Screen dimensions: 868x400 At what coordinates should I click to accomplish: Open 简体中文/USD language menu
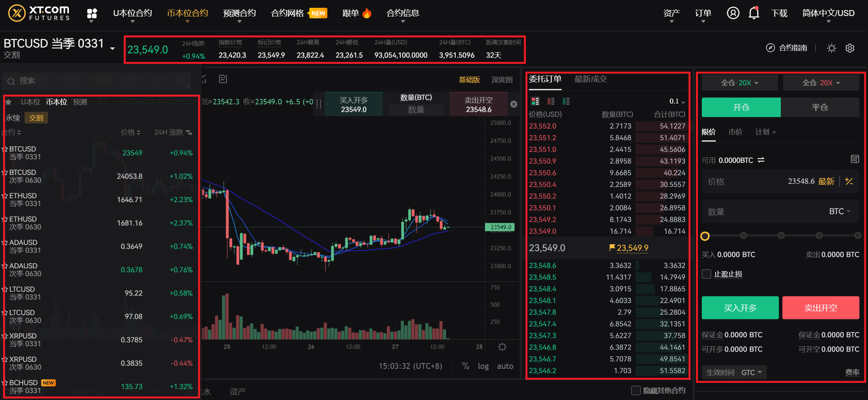click(828, 13)
